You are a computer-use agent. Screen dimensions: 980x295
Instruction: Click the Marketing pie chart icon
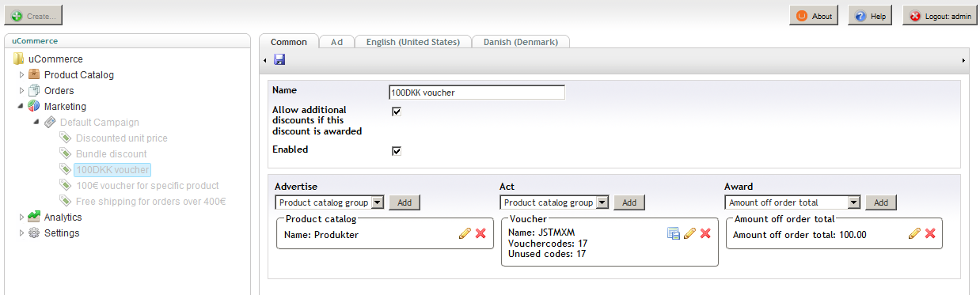[x=34, y=106]
